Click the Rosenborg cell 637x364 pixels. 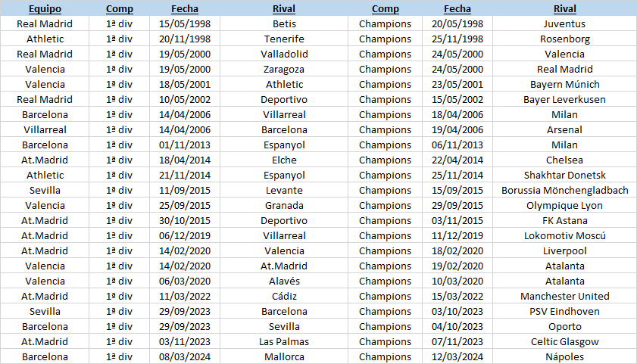click(x=564, y=39)
